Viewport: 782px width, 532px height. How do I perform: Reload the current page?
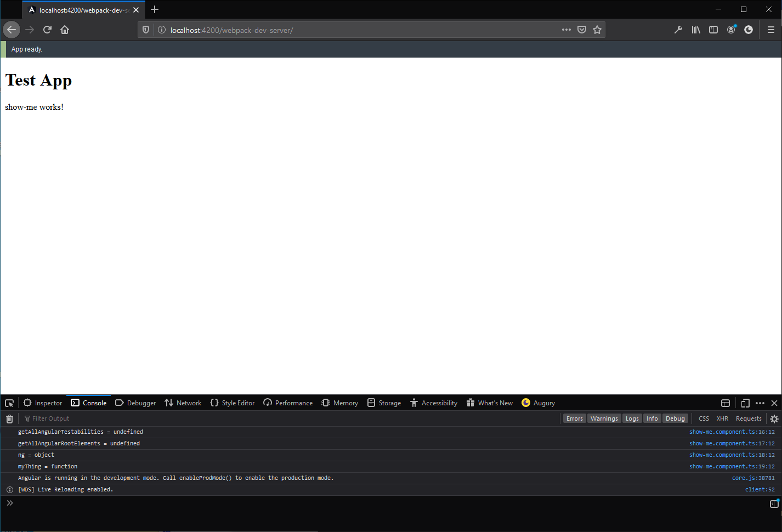47,30
